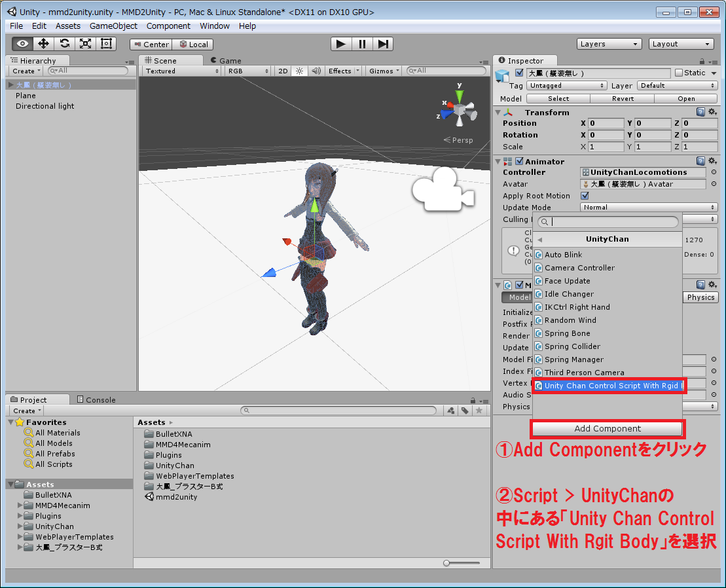Click Model Open button
Screen dimensions: 726x588
point(686,99)
